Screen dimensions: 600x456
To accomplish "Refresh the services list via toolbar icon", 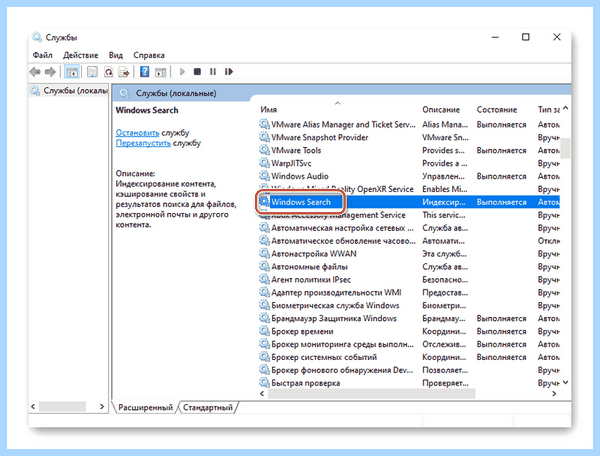I will click(108, 72).
